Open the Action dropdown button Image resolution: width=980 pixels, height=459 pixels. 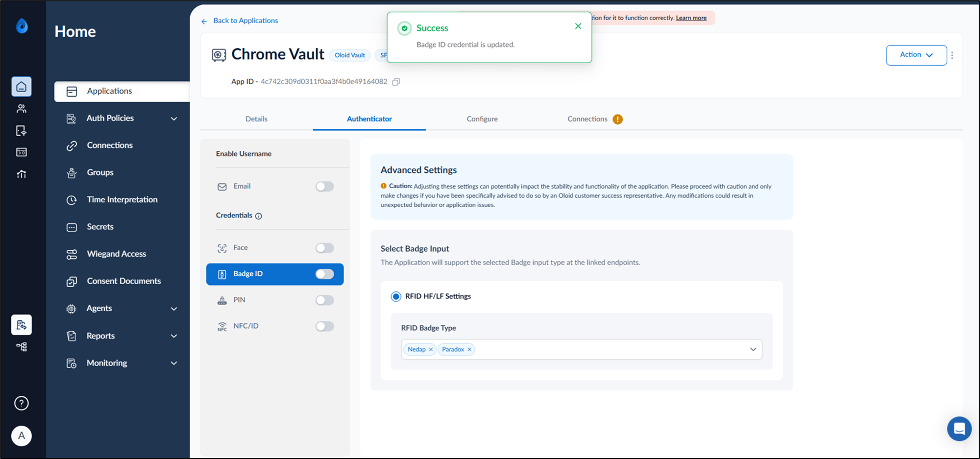[916, 55]
